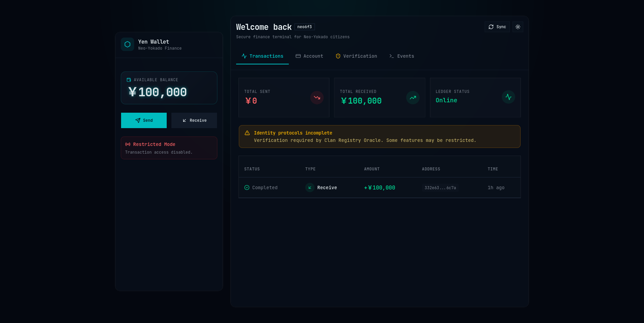Click the Receive button

click(x=194, y=120)
